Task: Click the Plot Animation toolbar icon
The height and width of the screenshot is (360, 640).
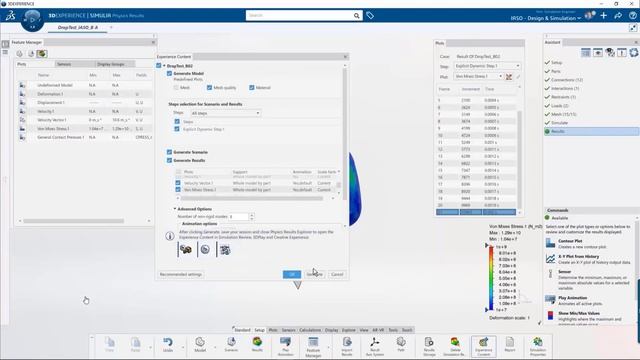Action: [x=285, y=346]
